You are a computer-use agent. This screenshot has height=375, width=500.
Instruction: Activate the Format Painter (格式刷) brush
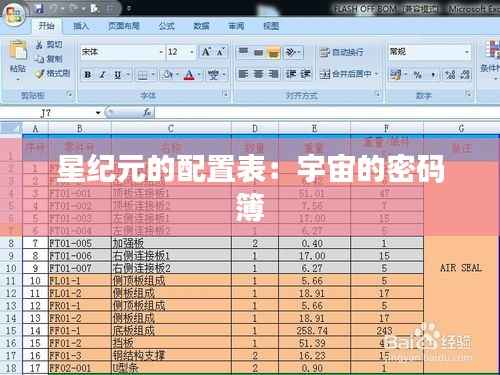pos(40,74)
